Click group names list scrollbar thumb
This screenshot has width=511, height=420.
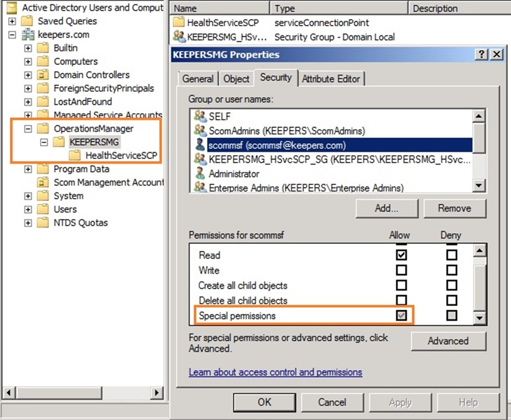pos(479,138)
